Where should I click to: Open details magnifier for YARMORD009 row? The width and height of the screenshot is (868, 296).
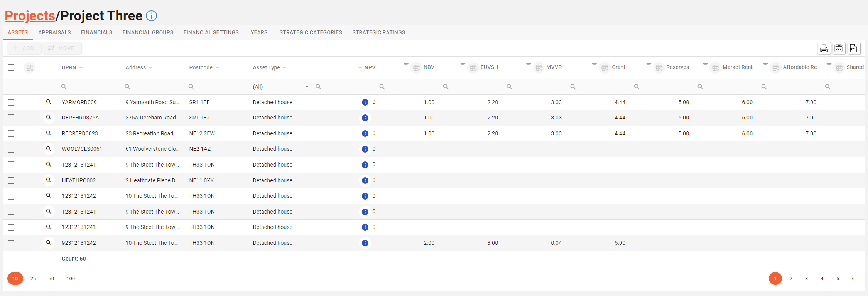coord(49,102)
